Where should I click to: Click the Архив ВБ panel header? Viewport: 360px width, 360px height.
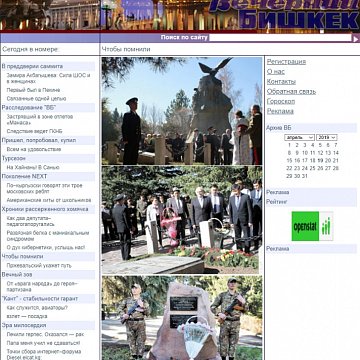311,128
